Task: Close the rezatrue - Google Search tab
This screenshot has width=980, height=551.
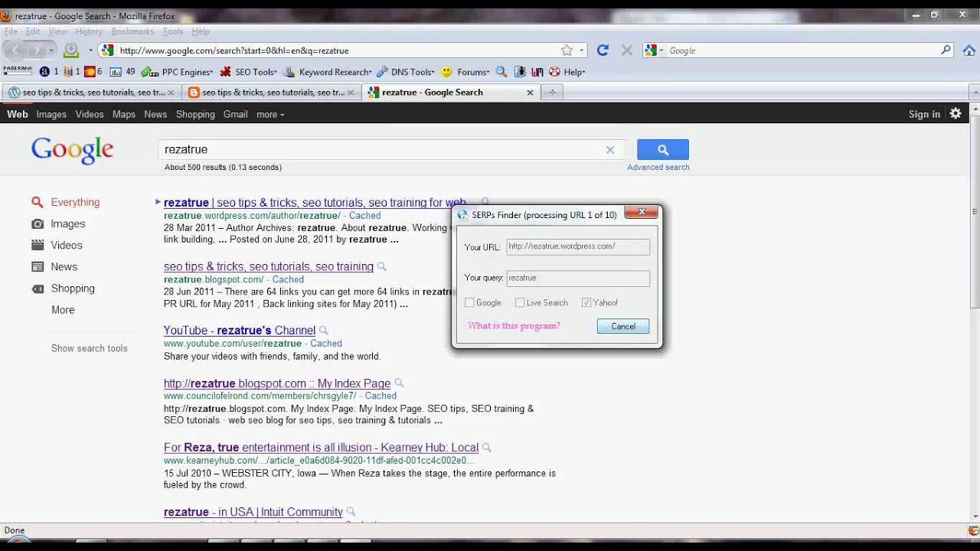Action: [530, 92]
